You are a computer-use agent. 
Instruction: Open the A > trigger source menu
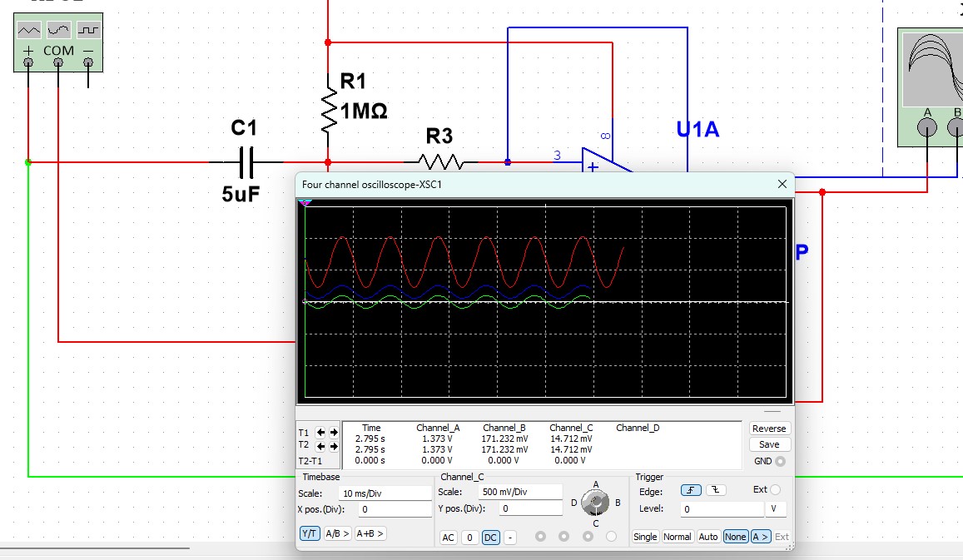(x=760, y=537)
